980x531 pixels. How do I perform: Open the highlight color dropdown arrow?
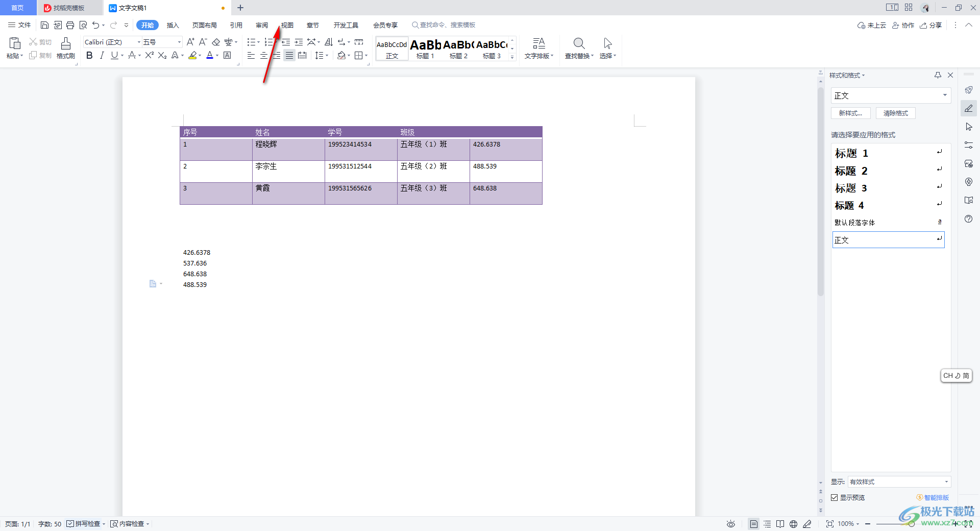click(x=200, y=55)
